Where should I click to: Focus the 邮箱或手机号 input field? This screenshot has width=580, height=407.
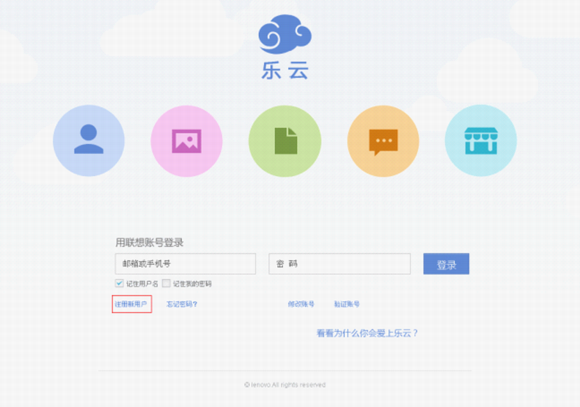pos(185,264)
